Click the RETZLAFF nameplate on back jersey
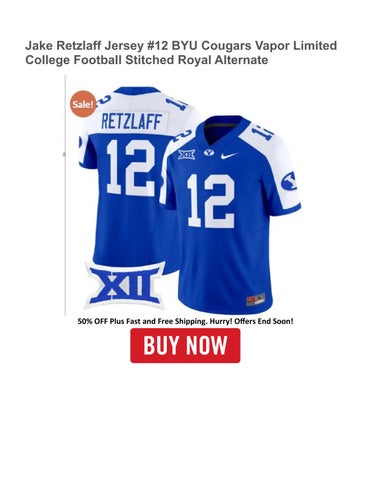371x480 pixels. pos(131,122)
